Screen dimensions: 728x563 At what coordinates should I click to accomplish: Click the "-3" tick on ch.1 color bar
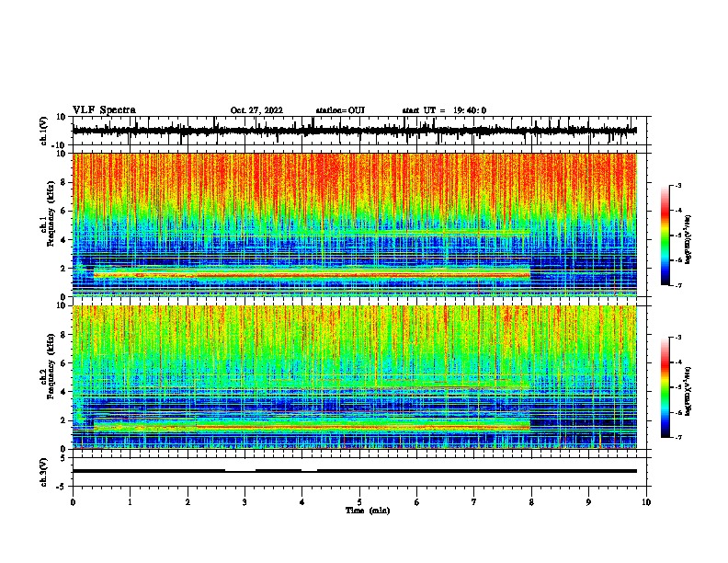(678, 185)
